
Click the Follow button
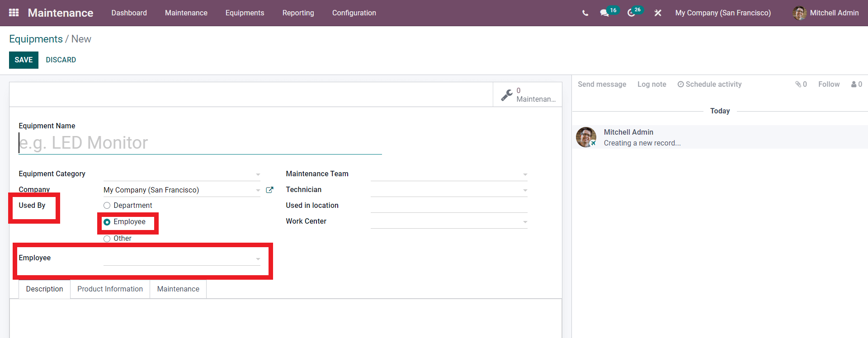click(x=829, y=84)
